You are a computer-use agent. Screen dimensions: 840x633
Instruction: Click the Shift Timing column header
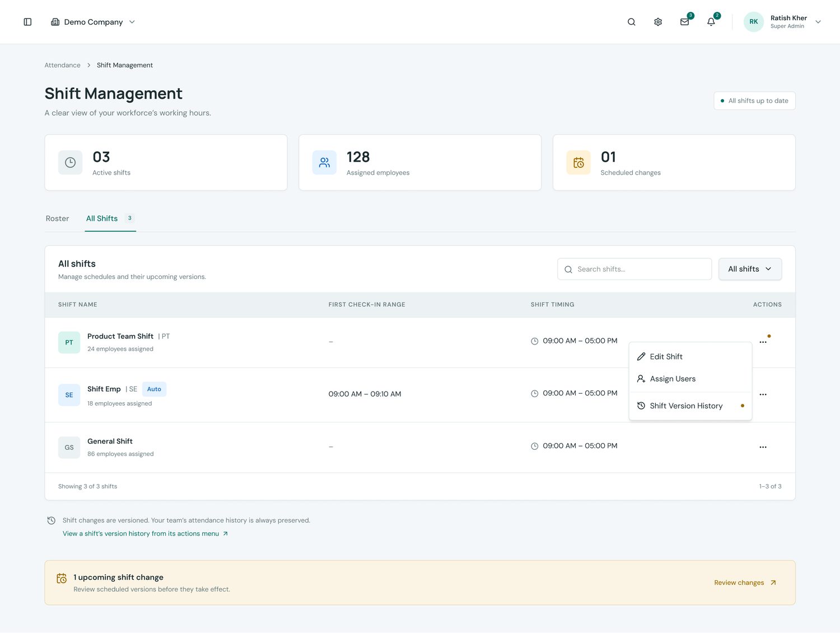[x=553, y=305]
